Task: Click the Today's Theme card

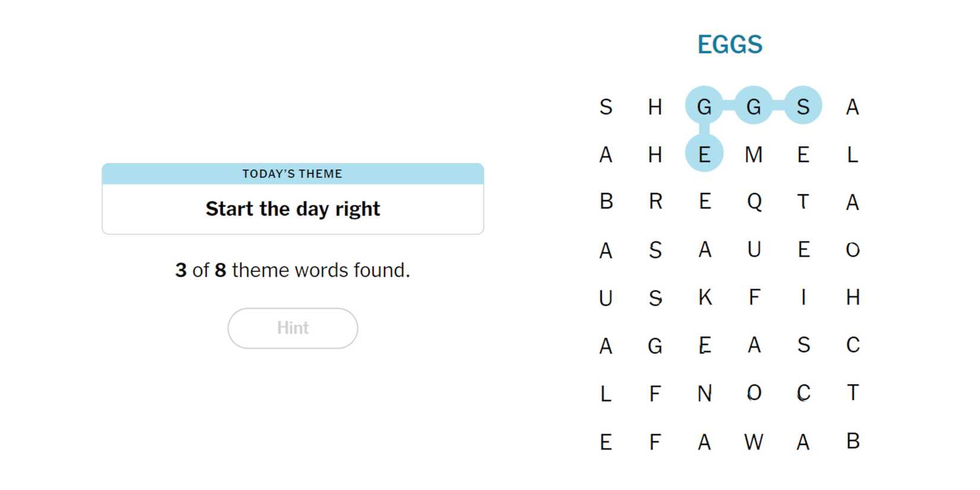Action: pos(293,199)
